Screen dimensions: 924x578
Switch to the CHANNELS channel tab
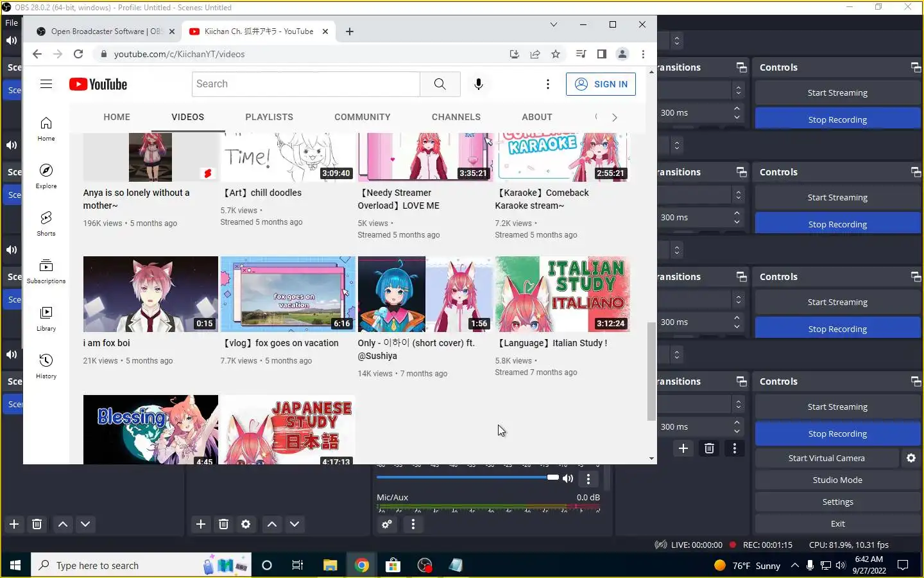pos(456,117)
